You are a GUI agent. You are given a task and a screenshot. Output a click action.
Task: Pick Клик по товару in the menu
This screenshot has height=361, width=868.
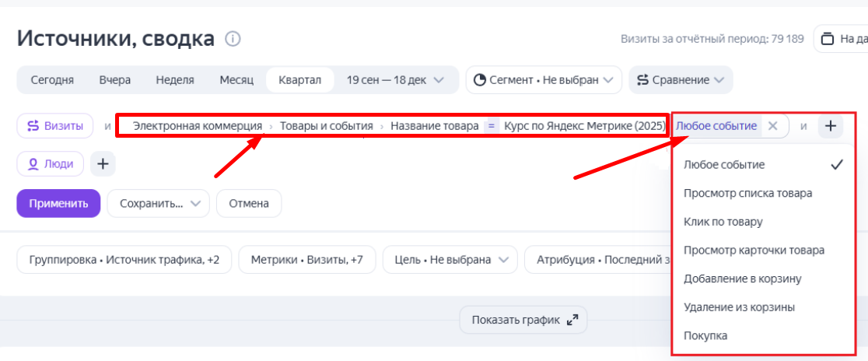click(x=723, y=222)
